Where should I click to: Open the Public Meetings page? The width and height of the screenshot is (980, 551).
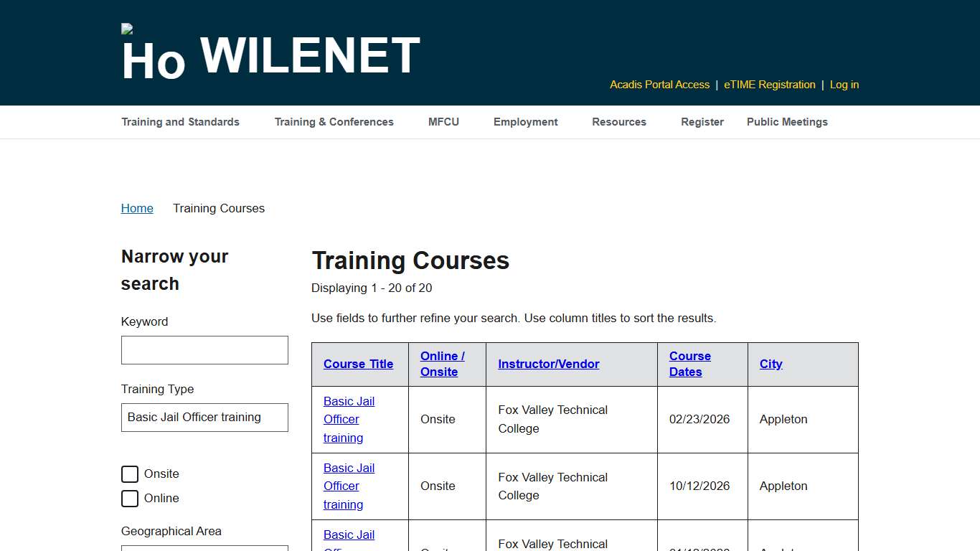click(x=787, y=122)
